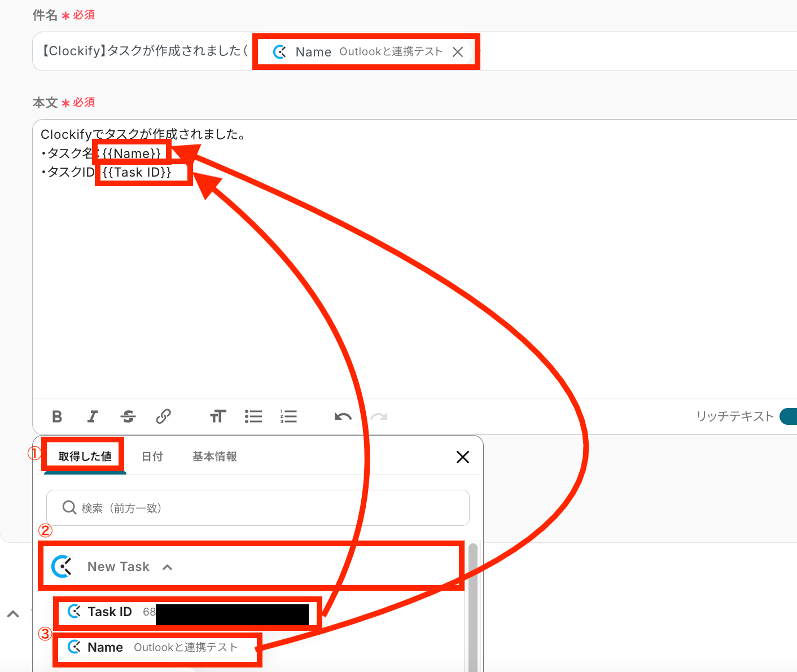Select the 取得した値 tab

tap(85, 456)
